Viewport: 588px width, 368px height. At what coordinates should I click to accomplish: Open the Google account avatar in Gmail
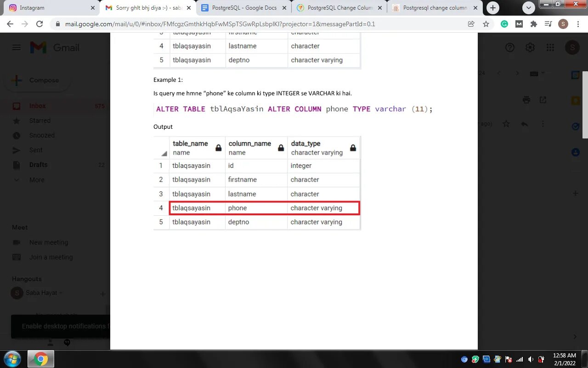572,47
